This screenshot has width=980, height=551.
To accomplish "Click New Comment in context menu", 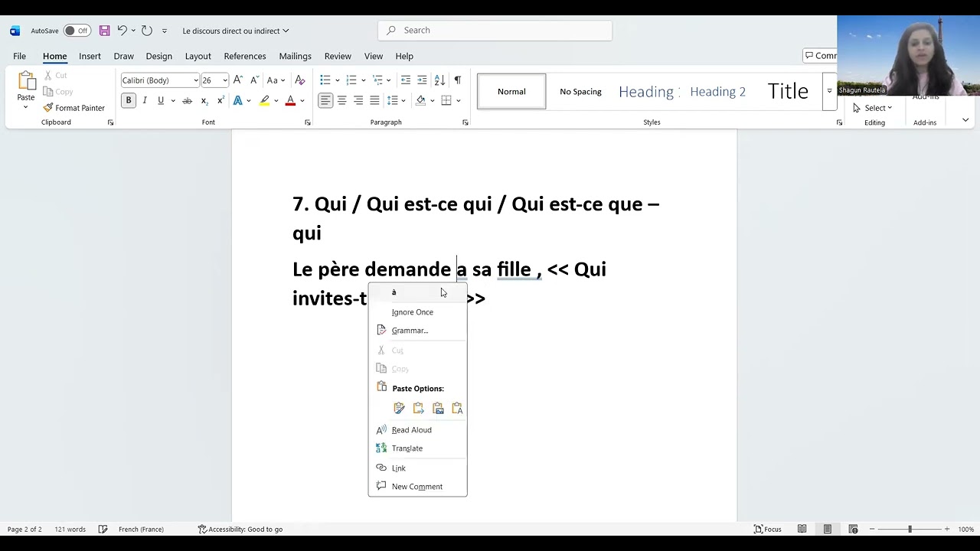I will (x=417, y=487).
